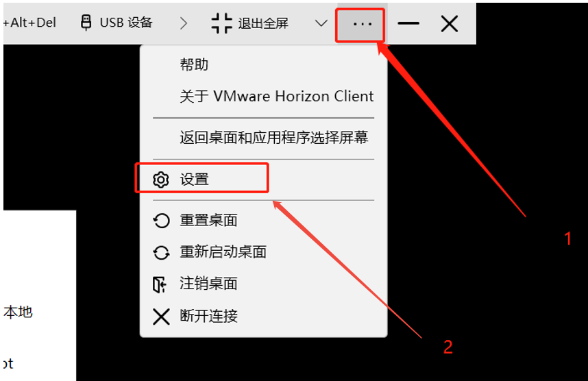The height and width of the screenshot is (381, 588).
Task: Open the three-dots more options button
Action: tap(360, 25)
